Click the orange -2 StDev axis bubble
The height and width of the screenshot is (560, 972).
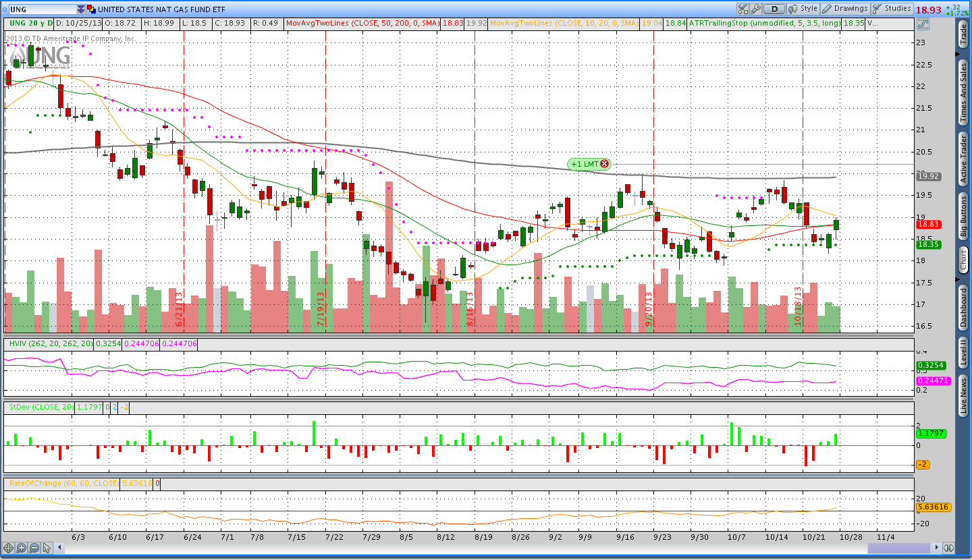pos(924,464)
